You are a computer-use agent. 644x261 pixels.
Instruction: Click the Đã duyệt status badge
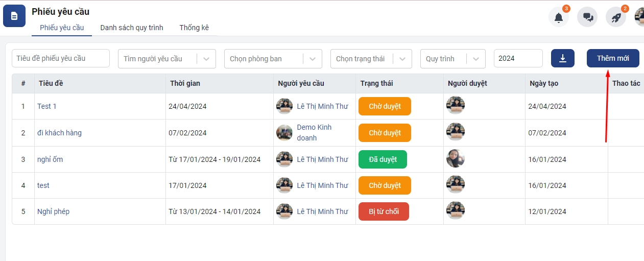[x=383, y=159]
